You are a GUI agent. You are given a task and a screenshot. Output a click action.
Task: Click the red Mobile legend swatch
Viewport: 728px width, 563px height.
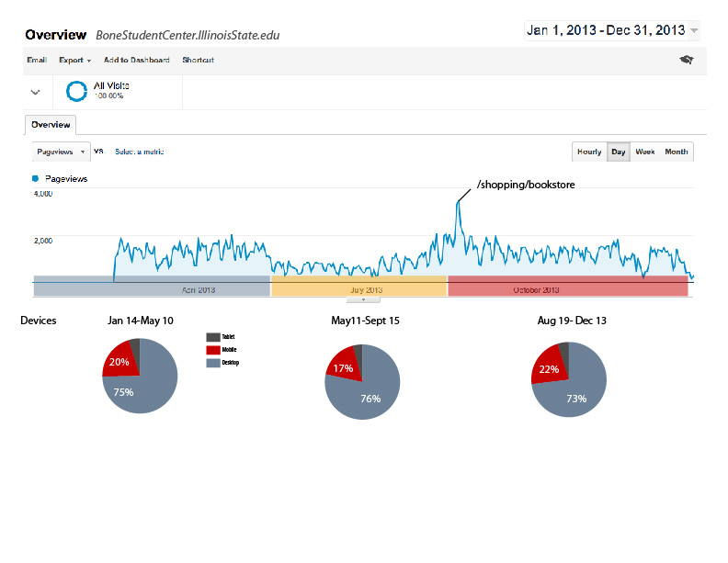coord(213,350)
